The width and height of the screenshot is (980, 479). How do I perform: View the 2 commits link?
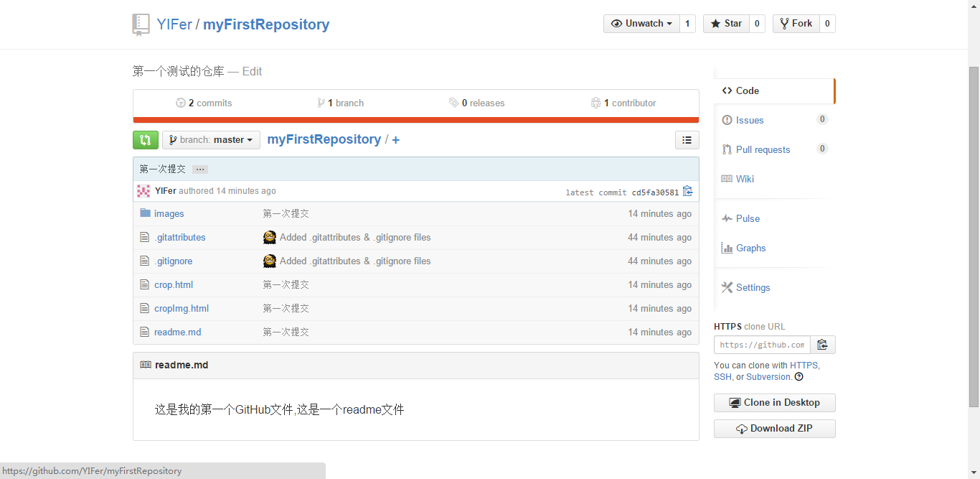click(x=204, y=103)
